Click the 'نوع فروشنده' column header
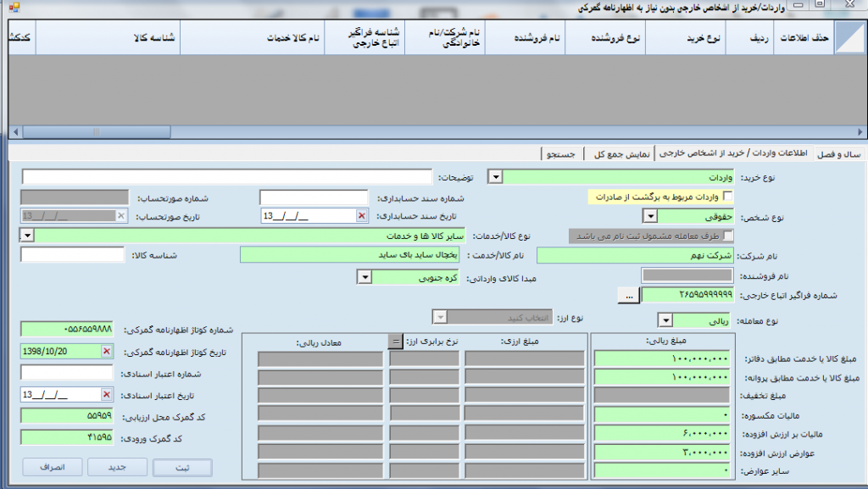The image size is (868, 489). [605, 37]
